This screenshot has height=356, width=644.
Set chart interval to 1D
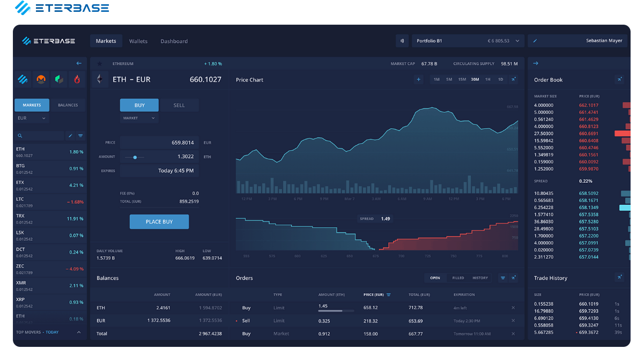tap(500, 79)
